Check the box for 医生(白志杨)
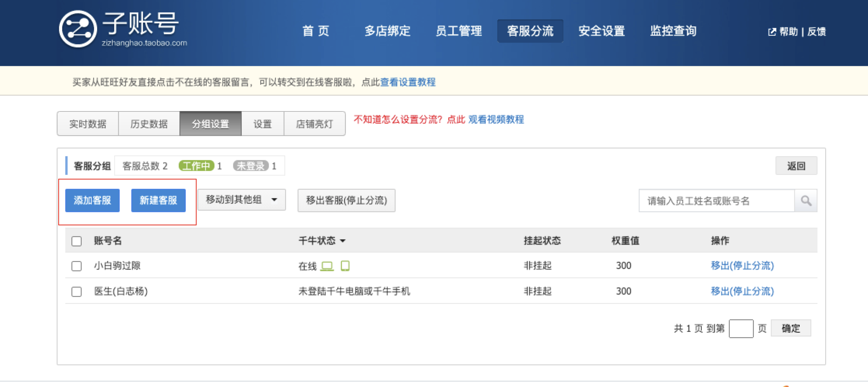Viewport: 868px width, 387px height. coord(77,292)
